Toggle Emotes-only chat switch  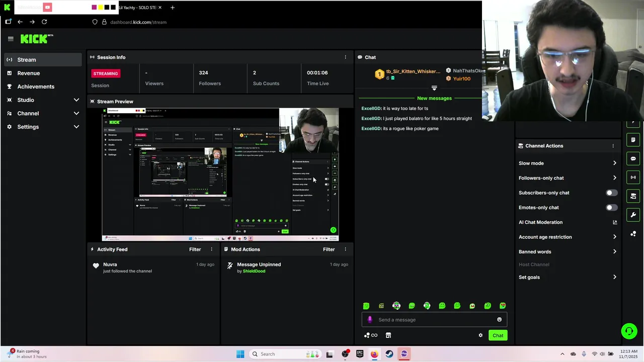click(611, 208)
